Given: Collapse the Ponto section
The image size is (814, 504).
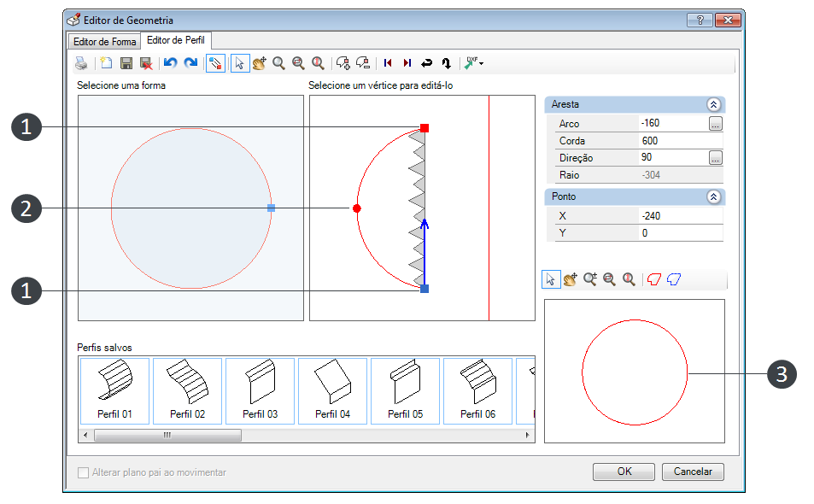Looking at the screenshot, I should tap(713, 196).
